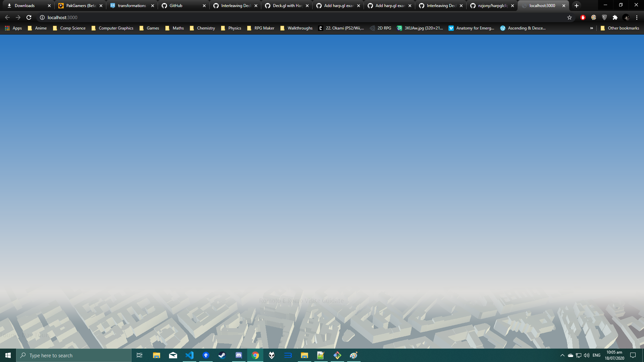Open the Apps grid shortcut
This screenshot has width=644, height=362.
[13, 28]
